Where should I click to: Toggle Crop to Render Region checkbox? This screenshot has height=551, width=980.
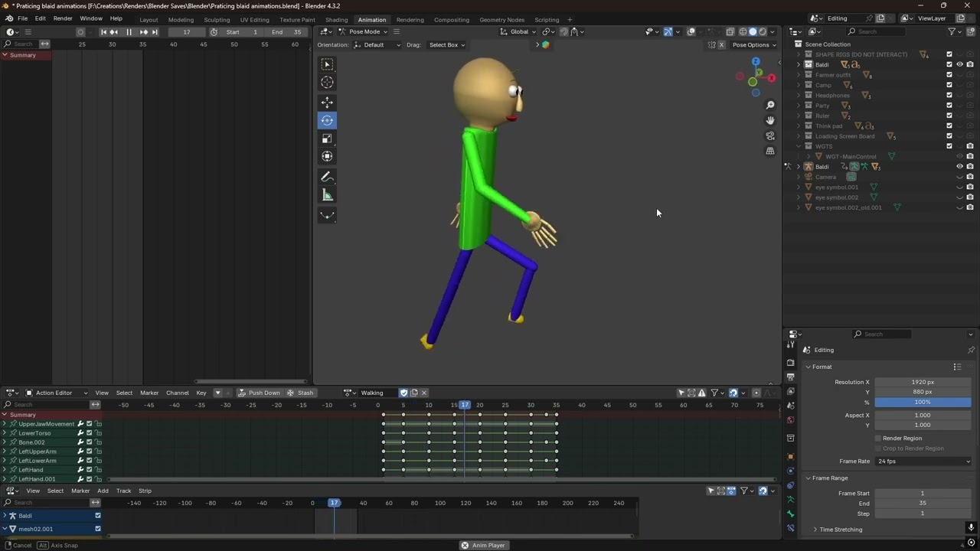pos(878,448)
